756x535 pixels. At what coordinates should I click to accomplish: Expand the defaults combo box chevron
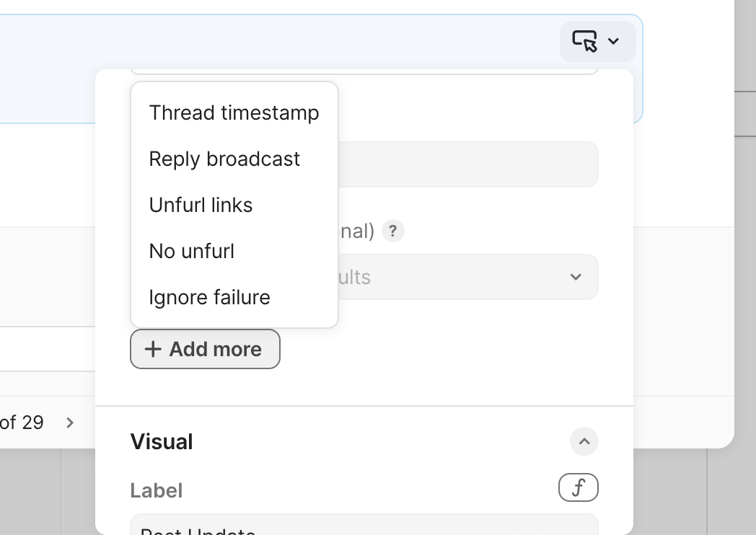click(576, 277)
